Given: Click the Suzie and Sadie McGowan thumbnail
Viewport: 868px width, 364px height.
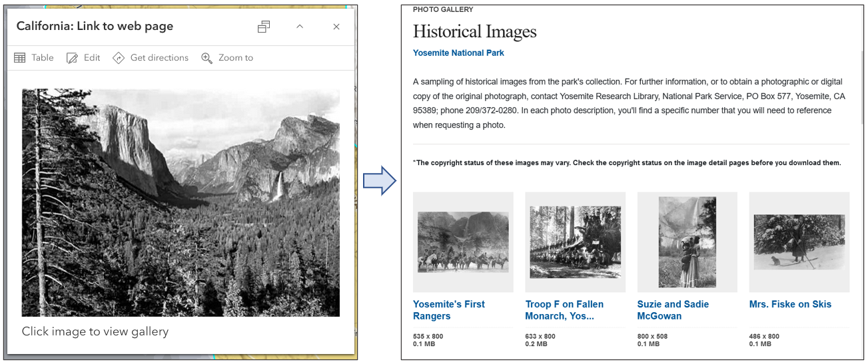Looking at the screenshot, I should coord(687,242).
